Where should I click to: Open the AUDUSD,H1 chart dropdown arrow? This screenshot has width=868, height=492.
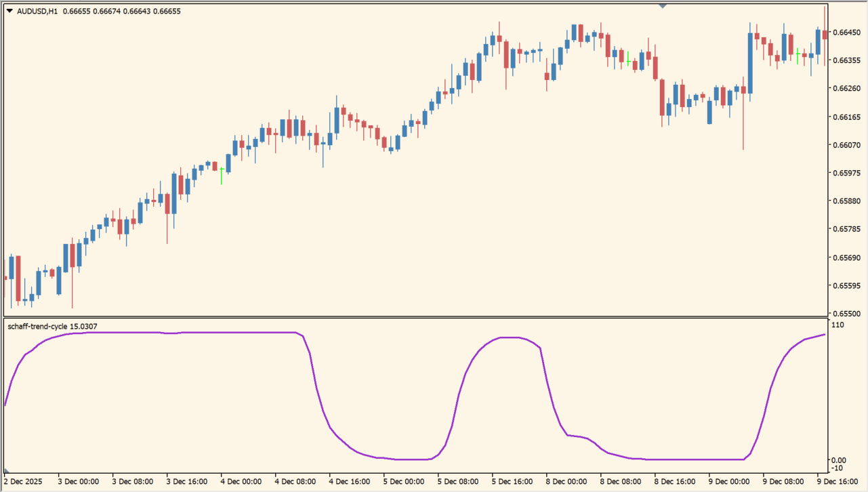pos(9,11)
